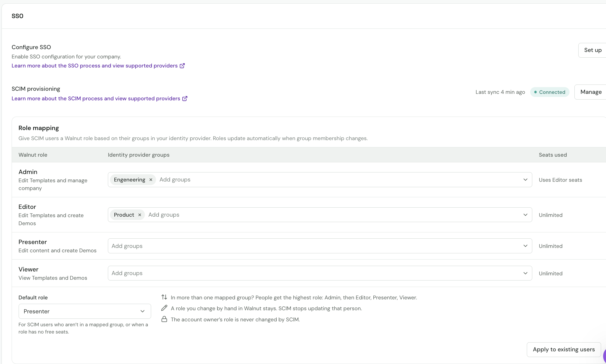Select the Product chip label
This screenshot has width=606, height=364.
[x=124, y=215]
